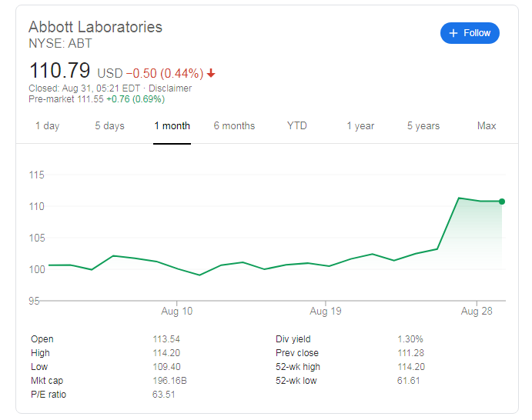Click the Aug 28 axis label
Viewport: 532px width, 420px height.
point(477,311)
